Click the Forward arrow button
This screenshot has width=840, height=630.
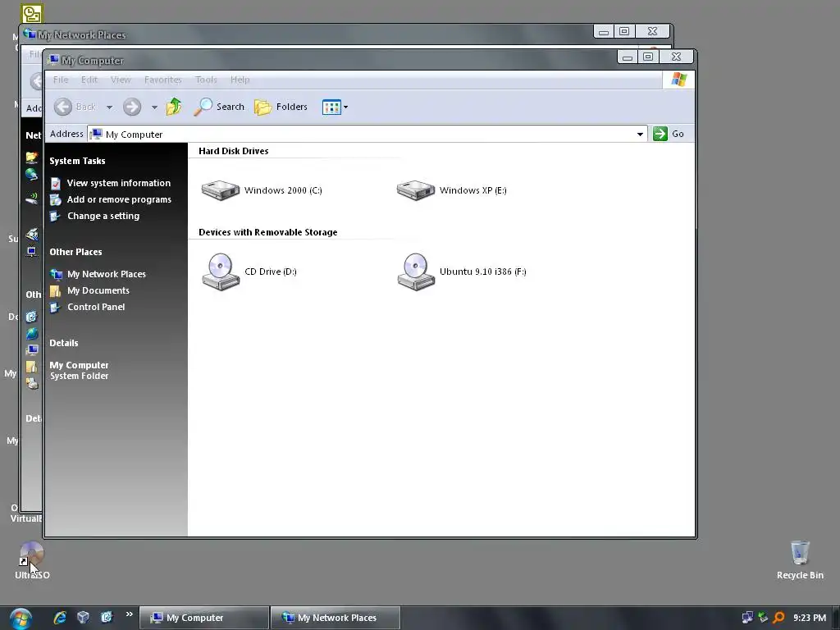point(132,107)
